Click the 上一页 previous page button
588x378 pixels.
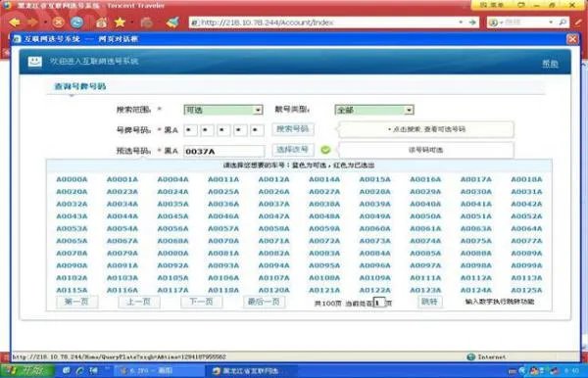pyautogui.click(x=139, y=302)
